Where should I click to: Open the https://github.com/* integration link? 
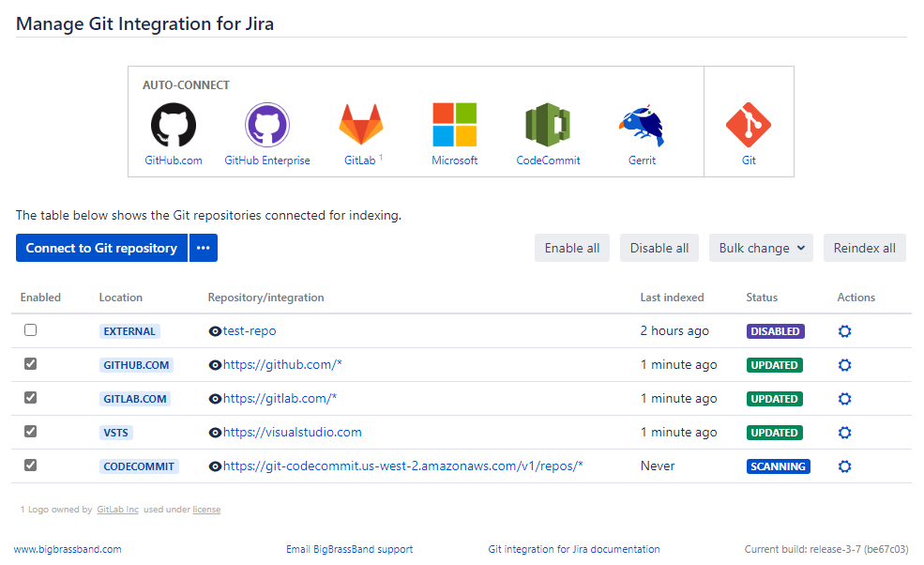point(282,364)
